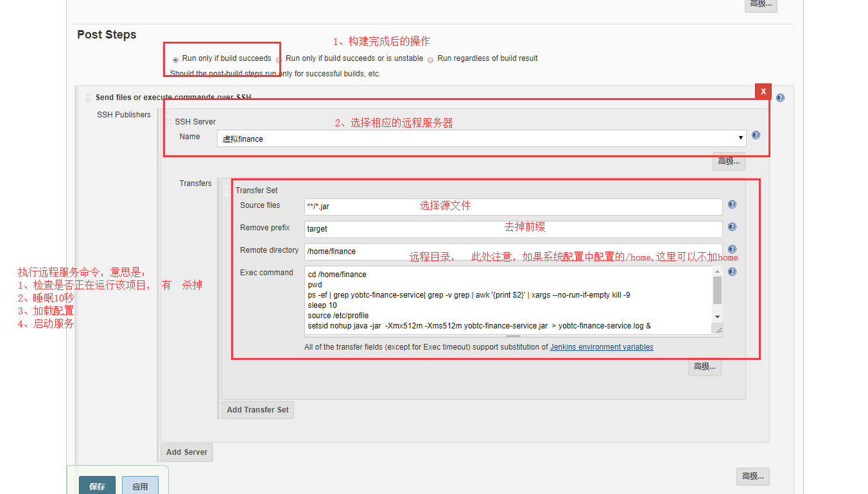Open help for Send files over SSH
868x494 pixels.
(780, 98)
